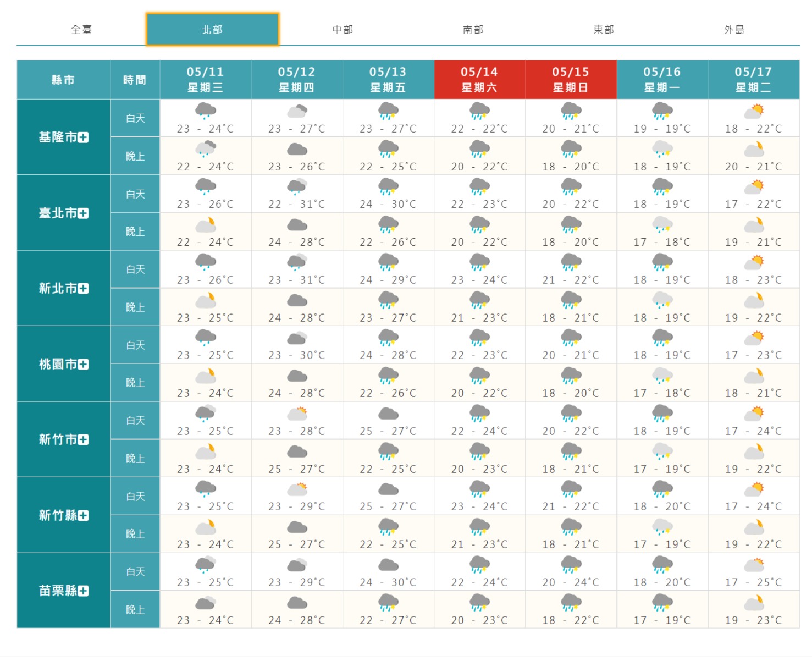Click New Taipei 05/17 daytime sunny icon
This screenshot has width=812, height=661.
(754, 262)
